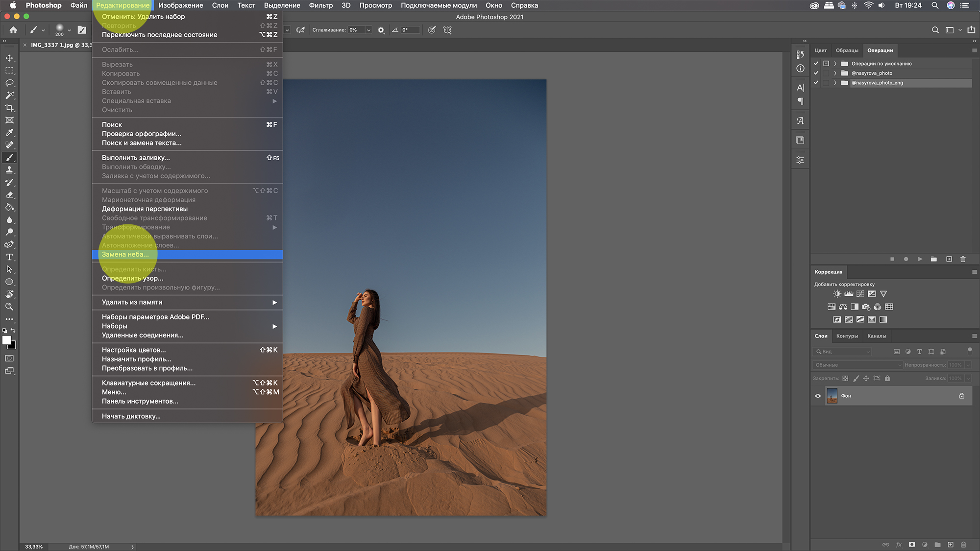Switch to the Контуры tab
Viewport: 980px width, 551px height.
point(847,335)
